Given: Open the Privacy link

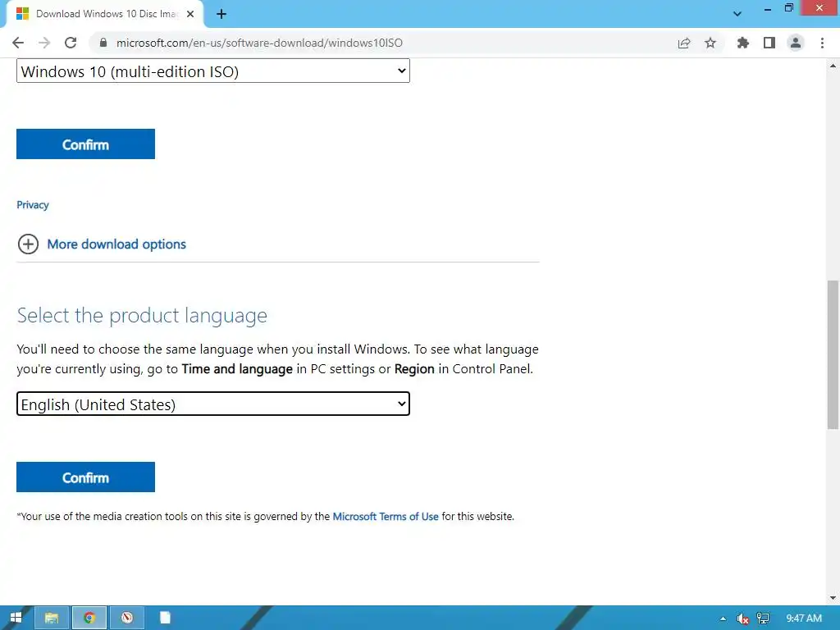Looking at the screenshot, I should (x=33, y=204).
